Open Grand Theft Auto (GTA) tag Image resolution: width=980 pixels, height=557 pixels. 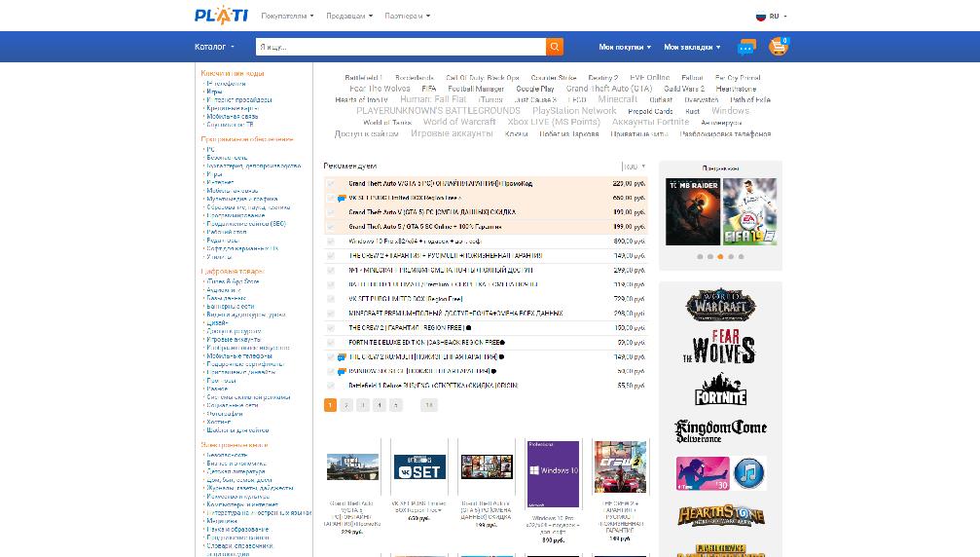(609, 89)
